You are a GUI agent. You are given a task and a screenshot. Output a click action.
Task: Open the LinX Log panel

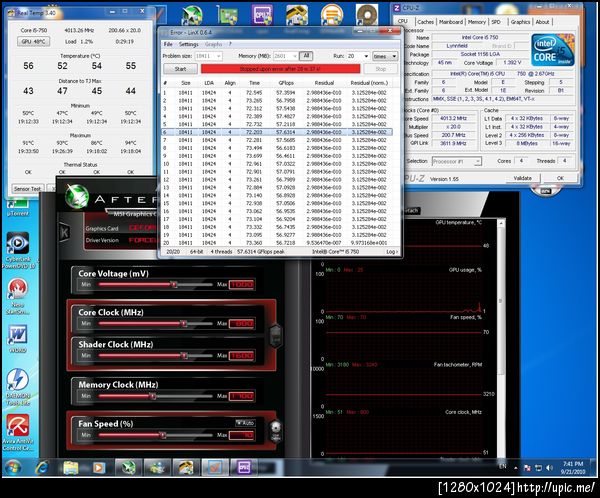point(392,252)
